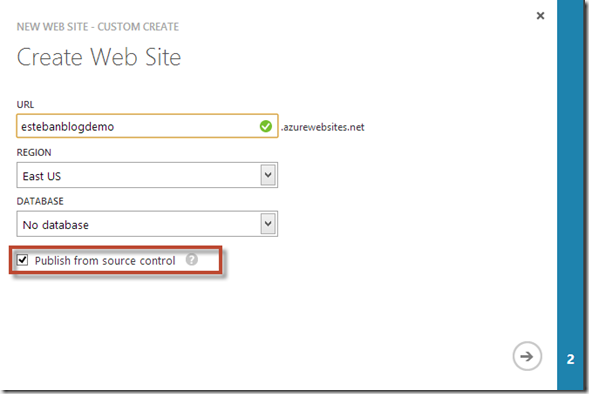Expand the Database dropdown arrow
589x394 pixels.
coord(268,224)
